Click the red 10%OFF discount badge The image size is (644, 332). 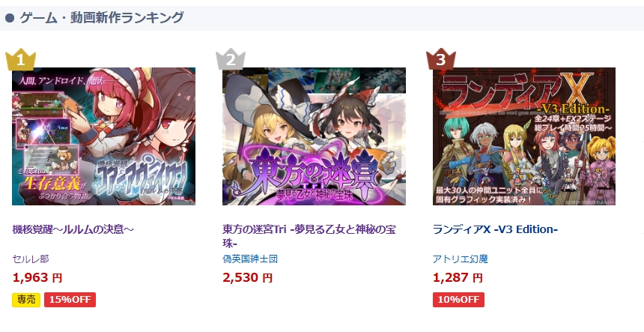458,300
